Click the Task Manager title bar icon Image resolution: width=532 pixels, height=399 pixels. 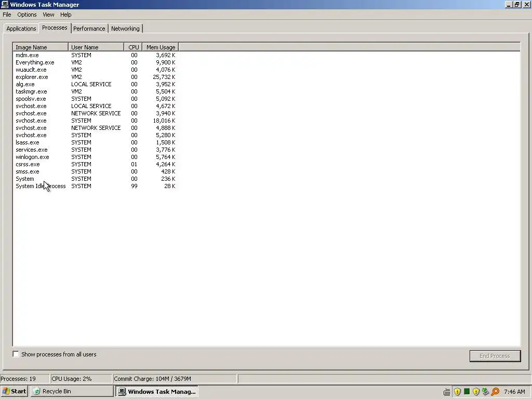pyautogui.click(x=5, y=4)
